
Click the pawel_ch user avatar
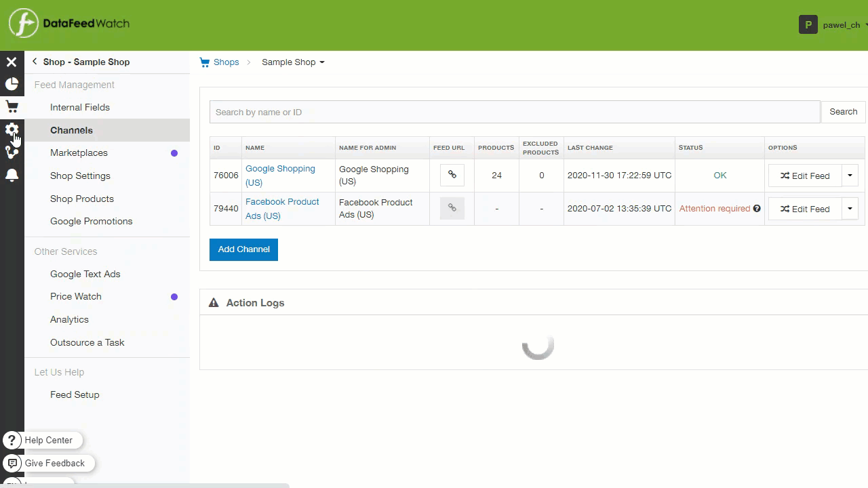808,25
